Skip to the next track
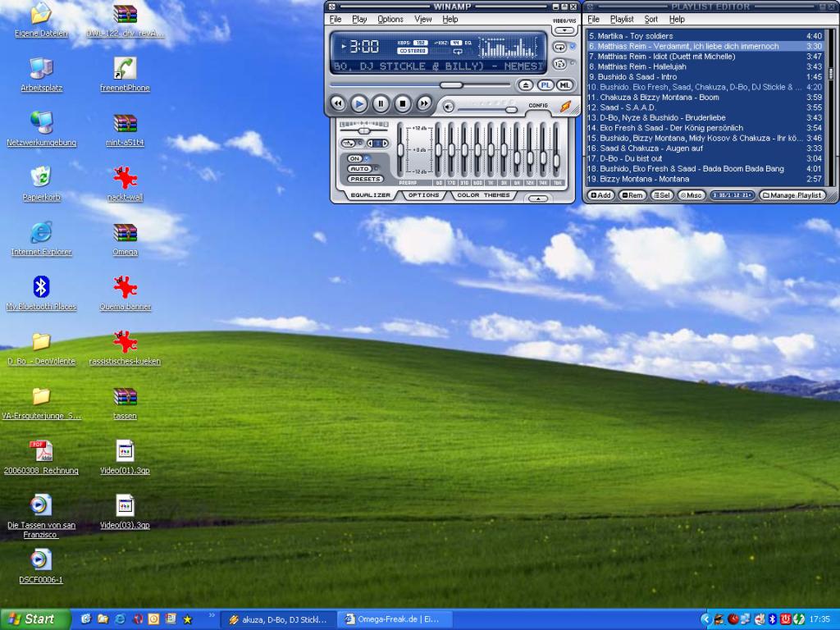The height and width of the screenshot is (630, 840). (424, 103)
